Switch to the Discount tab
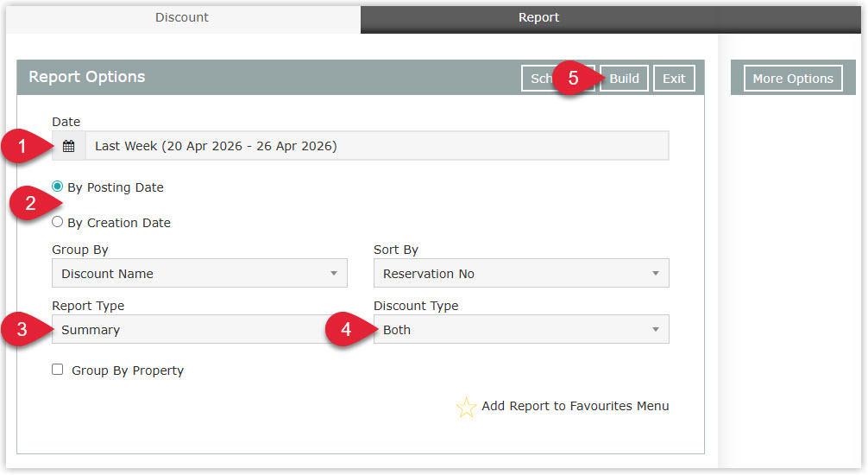Viewport: 868px width, 475px height. point(182,18)
